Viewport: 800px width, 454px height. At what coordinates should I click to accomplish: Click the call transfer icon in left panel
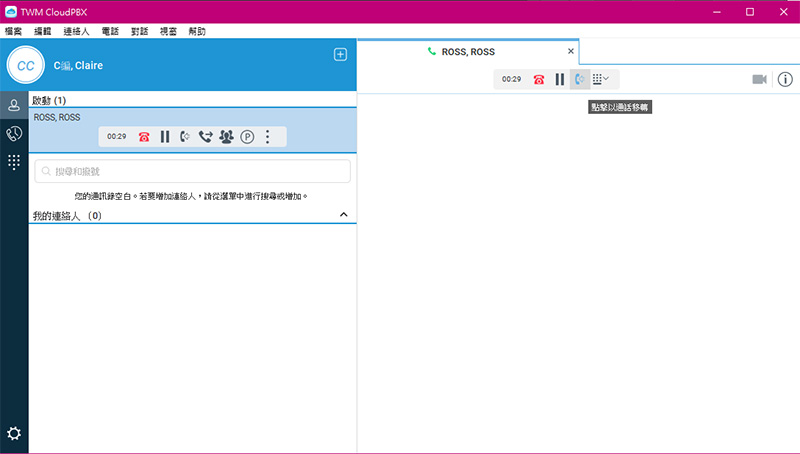(x=205, y=137)
